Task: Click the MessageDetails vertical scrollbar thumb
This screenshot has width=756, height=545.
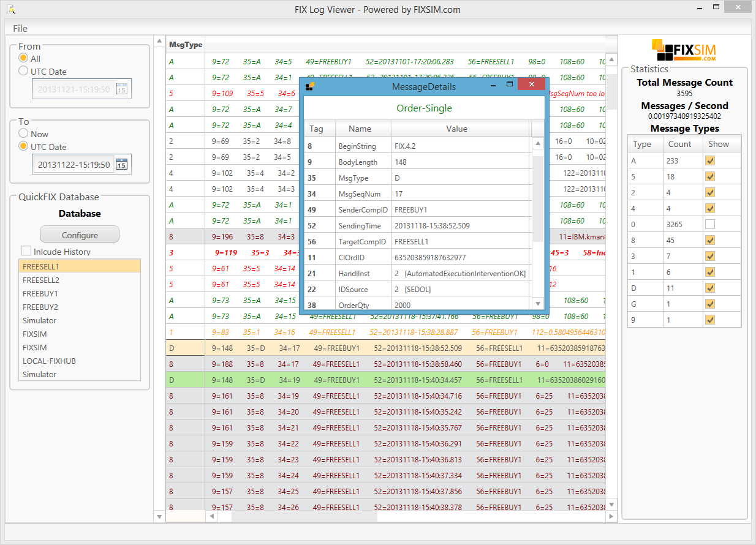Action: coord(538,199)
